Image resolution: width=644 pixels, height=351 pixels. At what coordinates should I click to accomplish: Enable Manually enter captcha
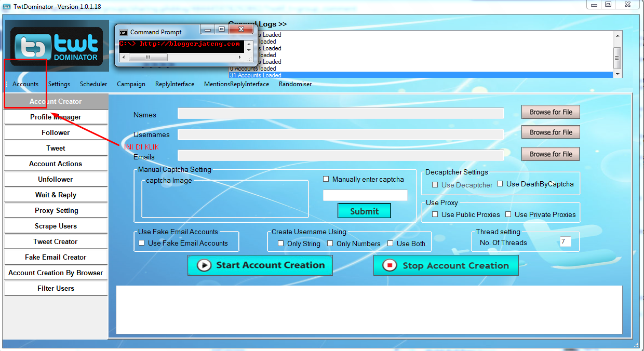point(326,179)
